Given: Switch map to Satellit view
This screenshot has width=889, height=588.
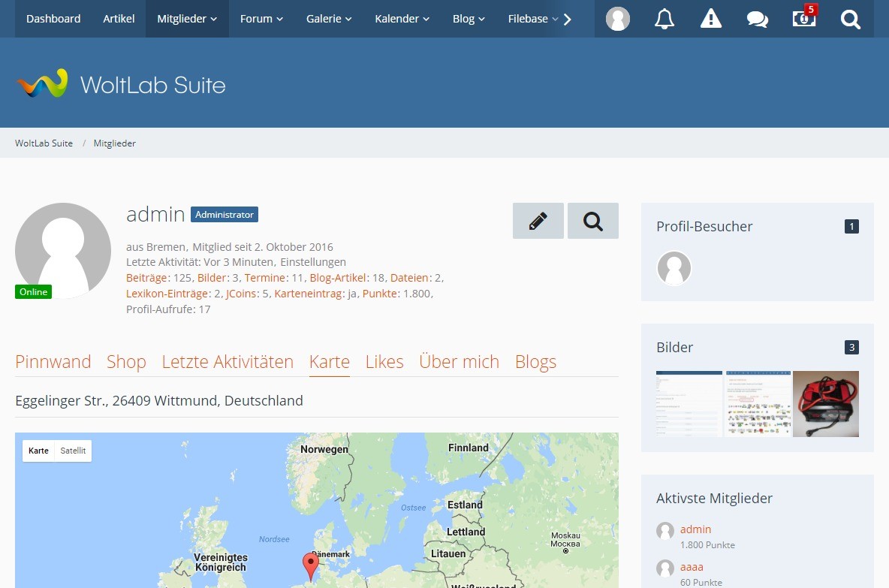Looking at the screenshot, I should click(73, 451).
